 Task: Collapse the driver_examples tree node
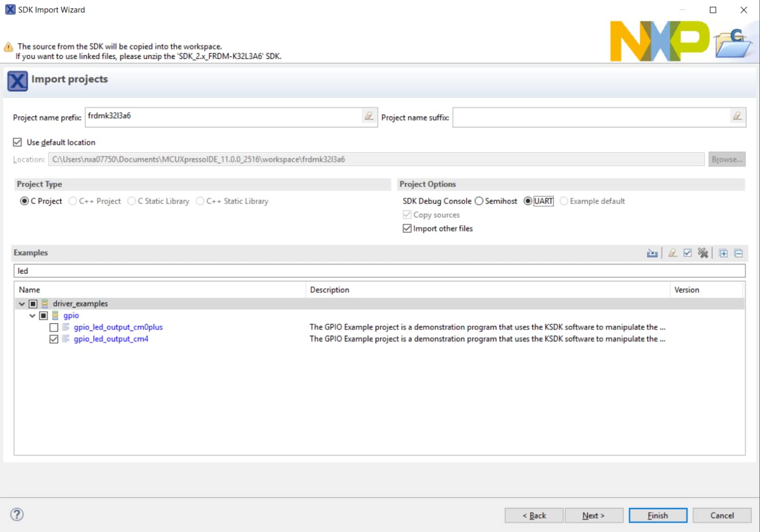coord(22,304)
